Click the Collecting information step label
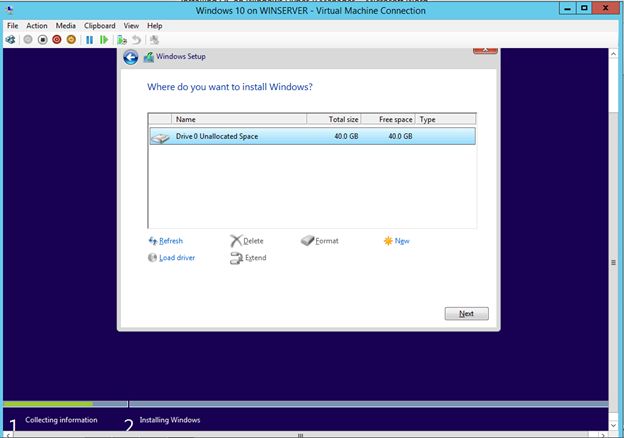The image size is (624, 438). (x=61, y=420)
